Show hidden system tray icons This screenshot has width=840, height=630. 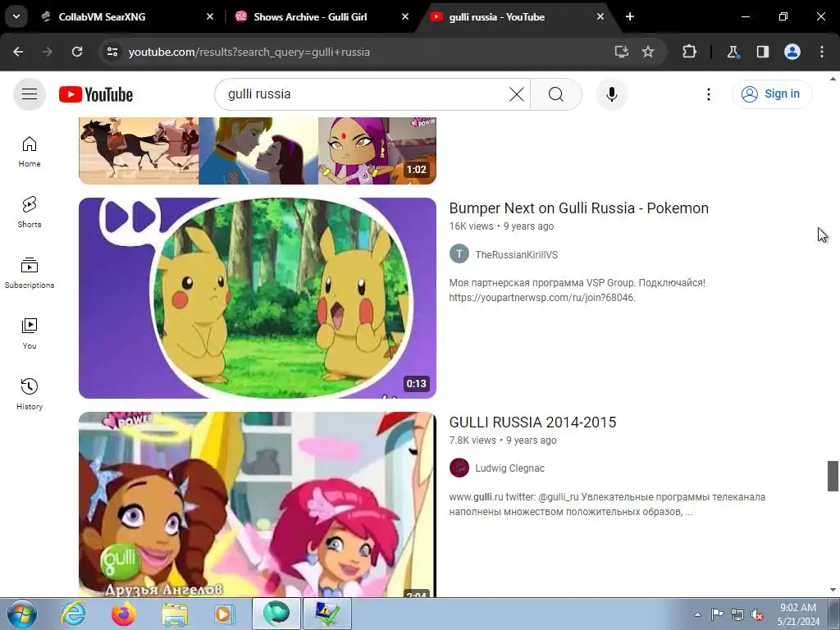click(697, 614)
